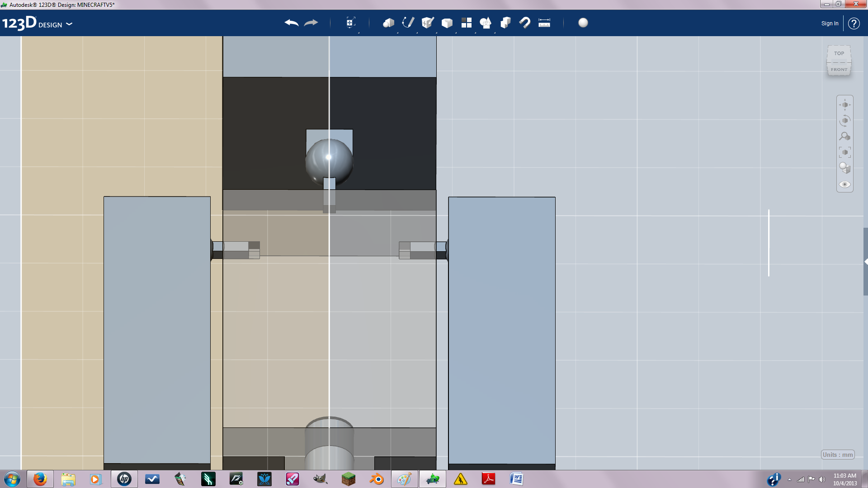Click the TOP face of view cube
The height and width of the screenshot is (488, 868).
839,53
